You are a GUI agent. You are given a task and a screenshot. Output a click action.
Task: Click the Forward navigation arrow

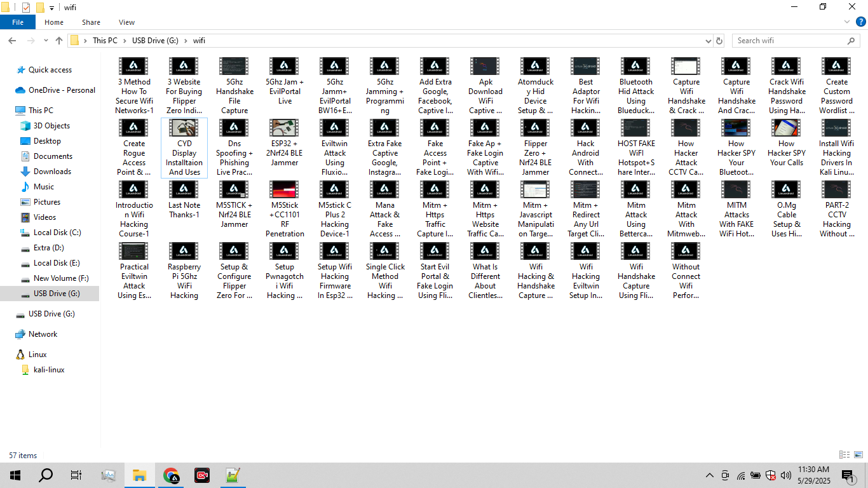(30, 41)
